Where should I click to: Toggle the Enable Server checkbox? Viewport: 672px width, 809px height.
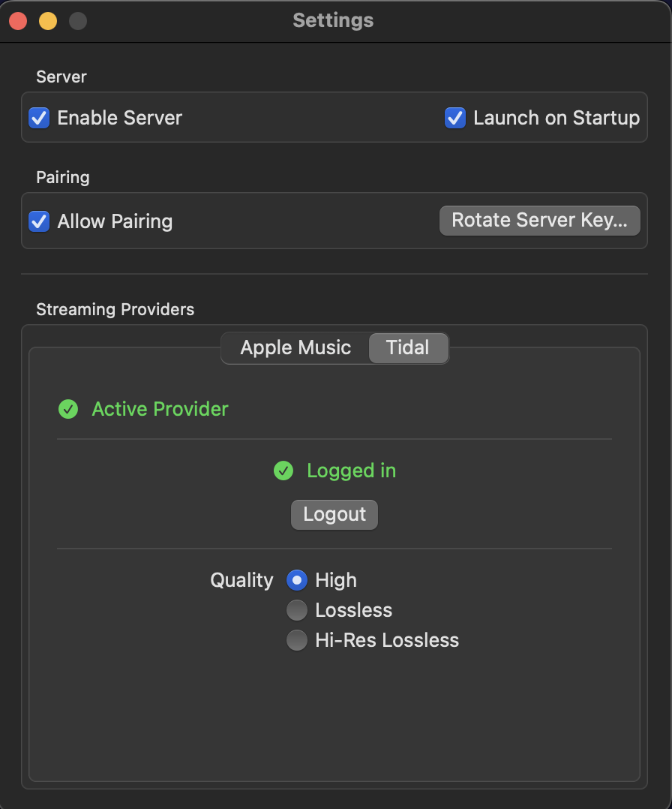point(39,118)
